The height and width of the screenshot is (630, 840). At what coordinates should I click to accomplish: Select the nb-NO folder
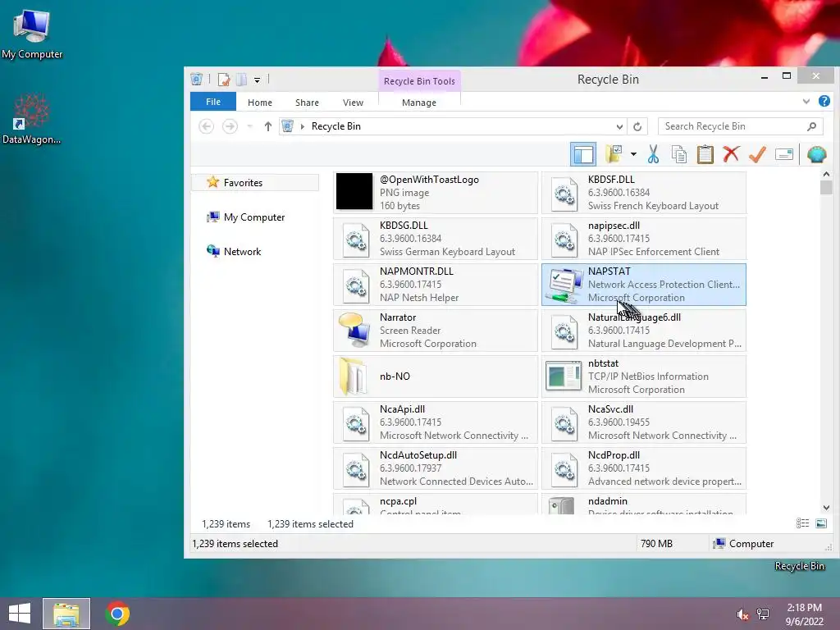coord(435,377)
